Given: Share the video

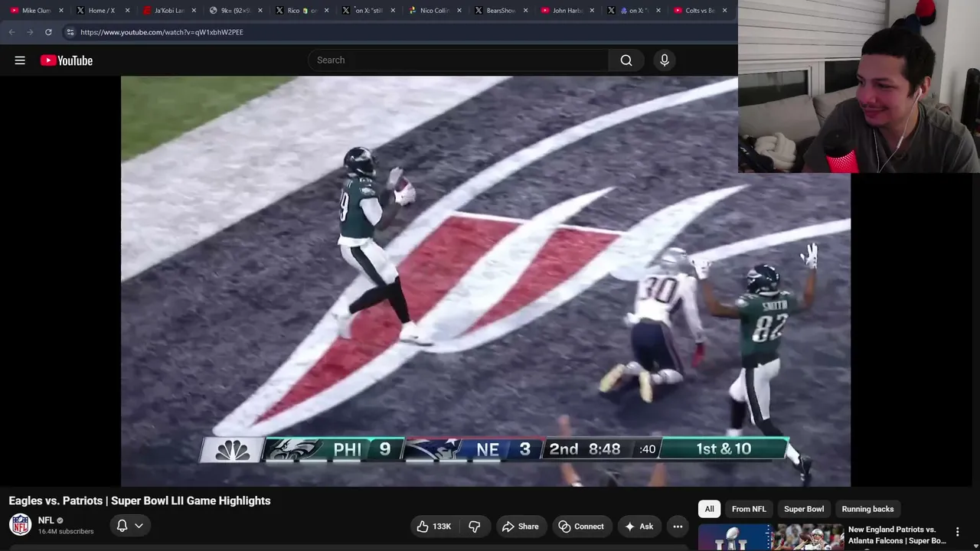Looking at the screenshot, I should tap(520, 527).
